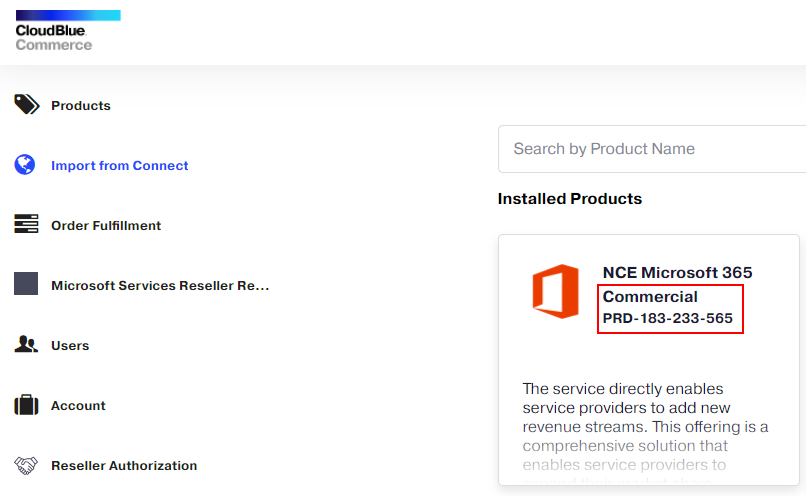806x496 pixels.
Task: Click the Import from Connect globe icon
Action: [25, 165]
